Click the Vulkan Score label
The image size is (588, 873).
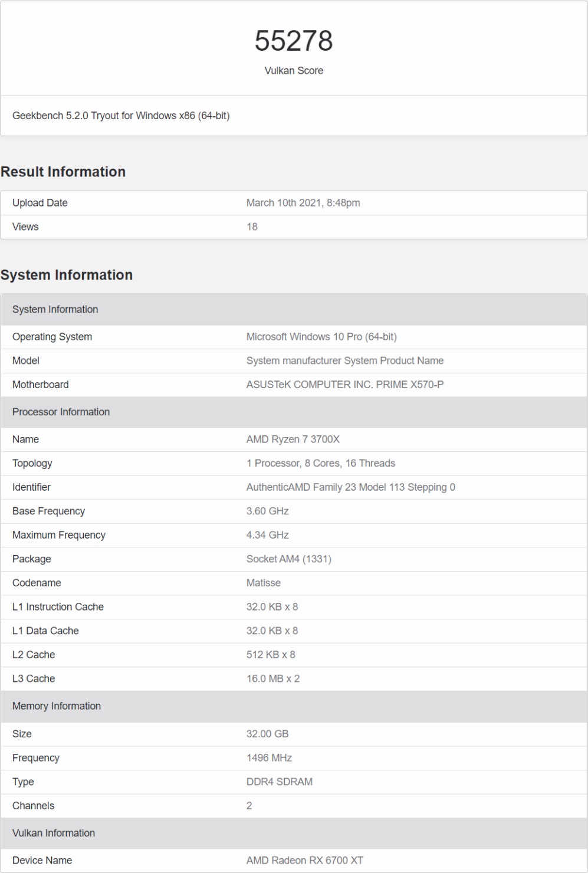(294, 71)
